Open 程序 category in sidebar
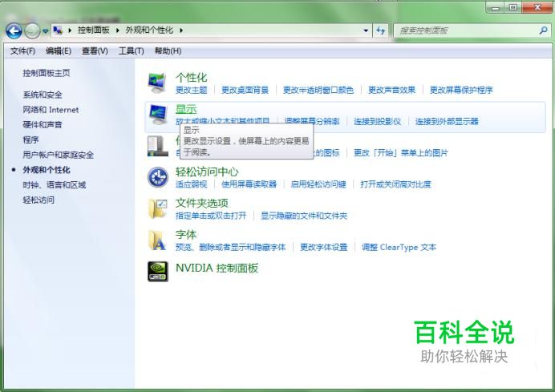The image size is (555, 392). (30, 139)
